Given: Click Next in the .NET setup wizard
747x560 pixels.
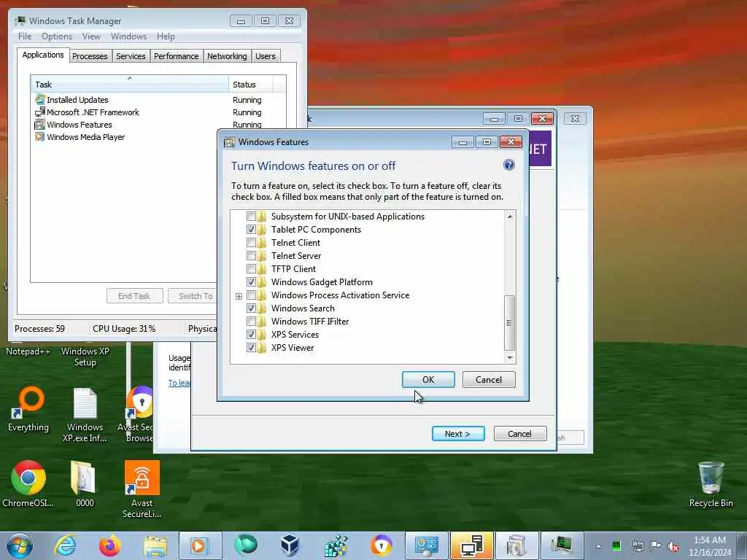Looking at the screenshot, I should coord(458,434).
